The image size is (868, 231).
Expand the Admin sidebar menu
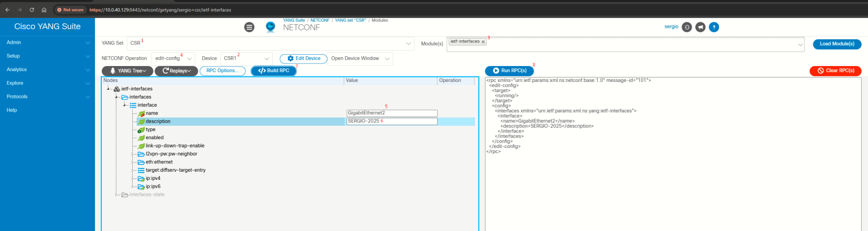pyautogui.click(x=48, y=42)
